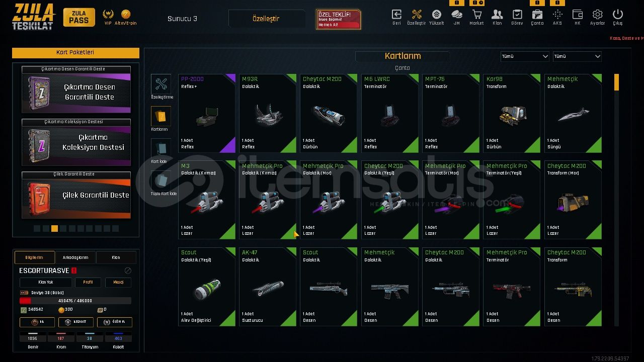Click the Profil button

(88, 282)
